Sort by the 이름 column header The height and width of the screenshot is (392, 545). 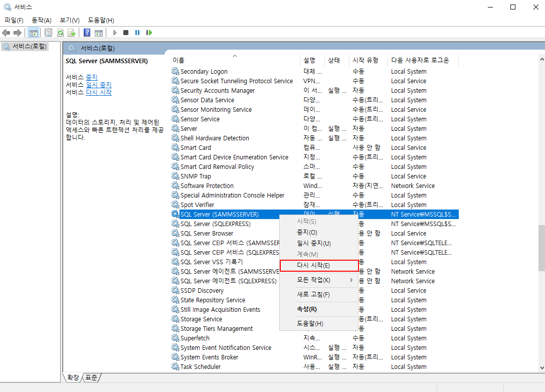tap(235, 60)
